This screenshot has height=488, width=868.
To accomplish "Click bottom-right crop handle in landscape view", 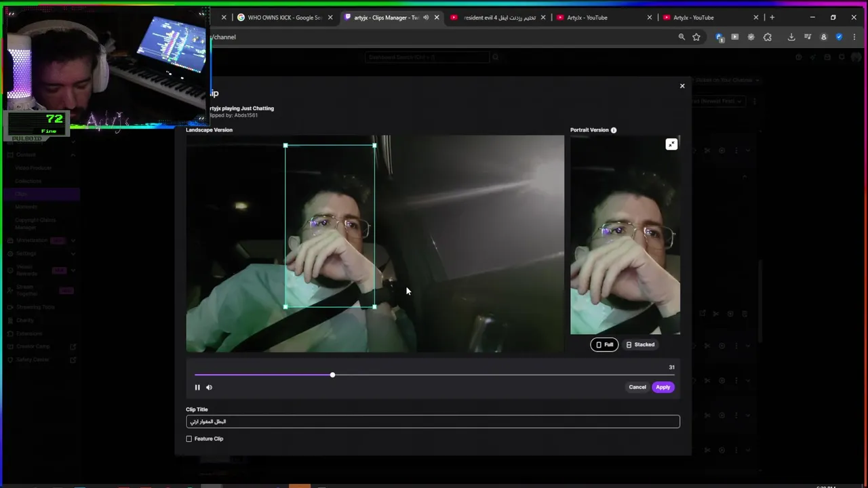I will [x=374, y=307].
